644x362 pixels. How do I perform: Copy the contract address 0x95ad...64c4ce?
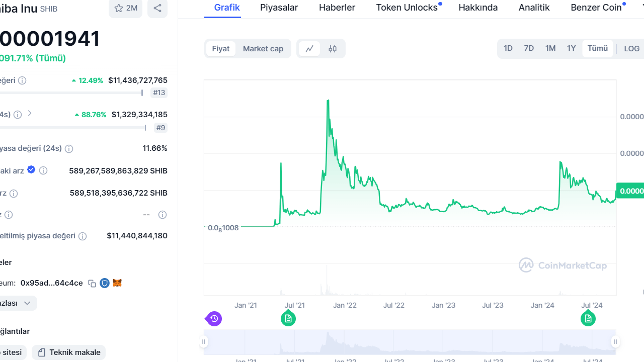coord(92,283)
